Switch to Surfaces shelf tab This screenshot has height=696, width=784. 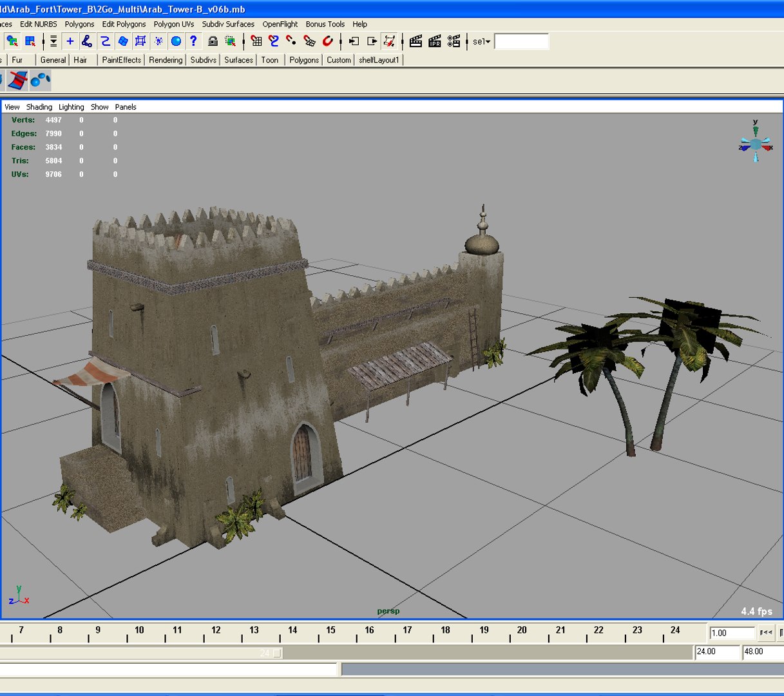click(x=238, y=60)
